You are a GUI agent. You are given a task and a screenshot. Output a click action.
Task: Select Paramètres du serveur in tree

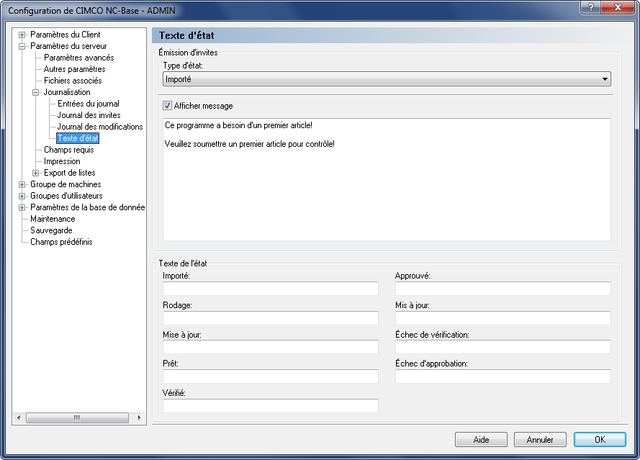pos(68,46)
